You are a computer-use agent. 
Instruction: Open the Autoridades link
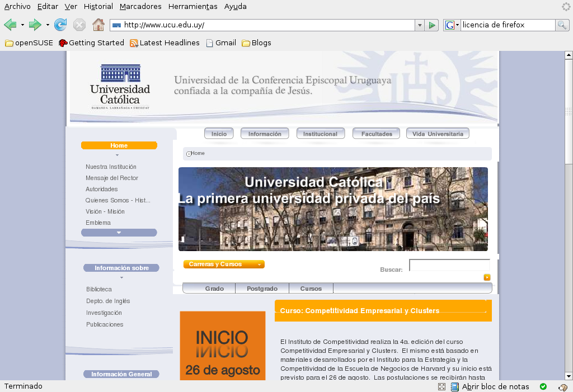[x=102, y=189]
